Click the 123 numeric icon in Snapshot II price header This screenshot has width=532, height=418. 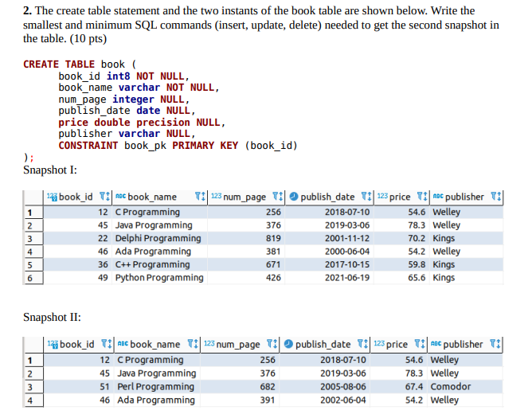point(379,343)
